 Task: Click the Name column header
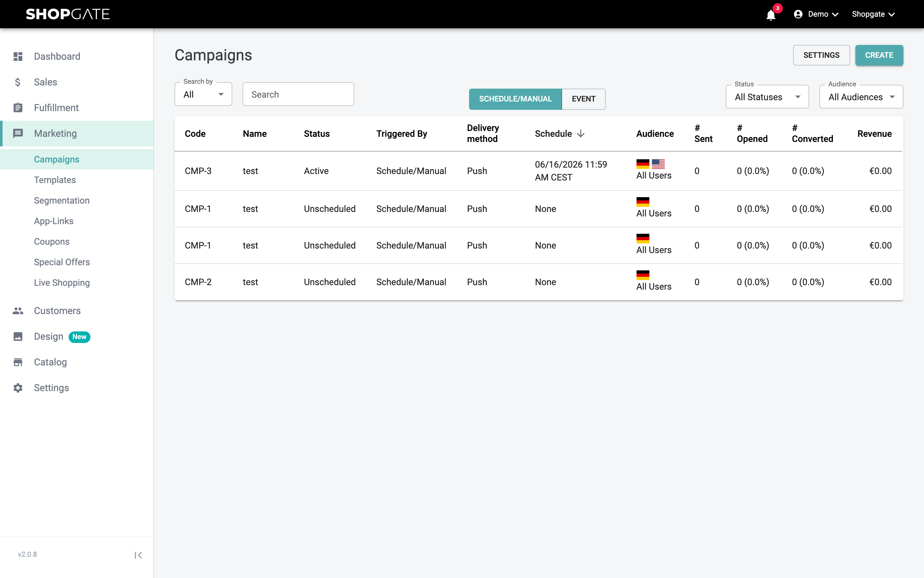click(255, 133)
